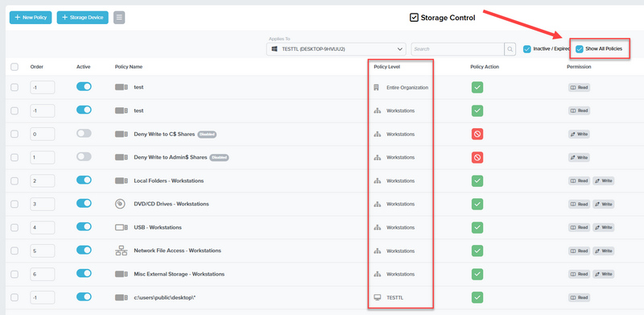Sort by the Policy Name column header

[x=129, y=67]
